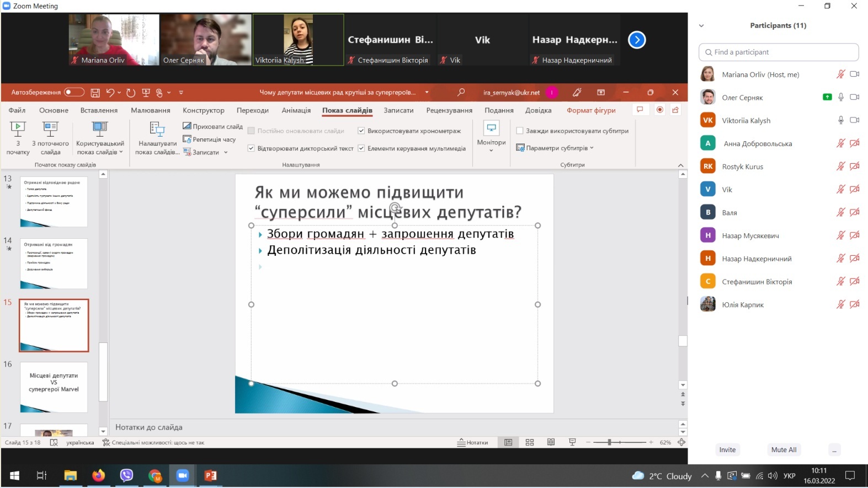Adjust the zoom slider in status bar
This screenshot has width=868, height=488.
coord(609,442)
